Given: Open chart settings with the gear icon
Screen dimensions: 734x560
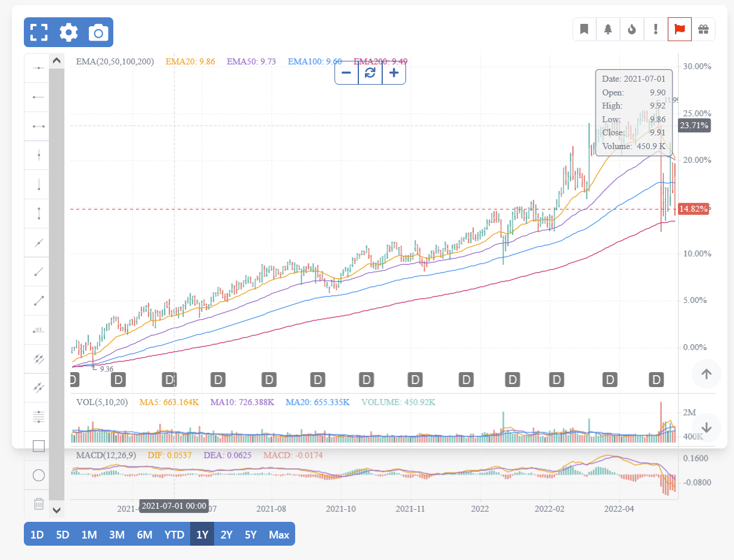Looking at the screenshot, I should (68, 32).
